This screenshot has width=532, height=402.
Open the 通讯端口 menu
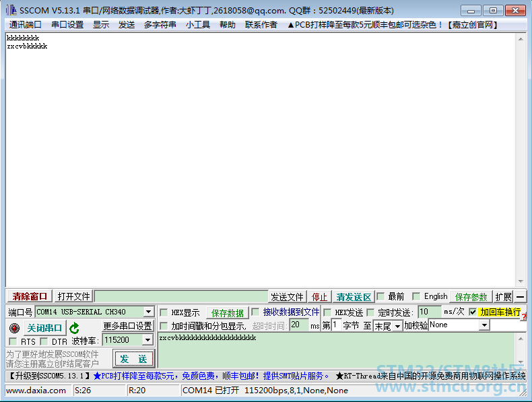[x=25, y=25]
